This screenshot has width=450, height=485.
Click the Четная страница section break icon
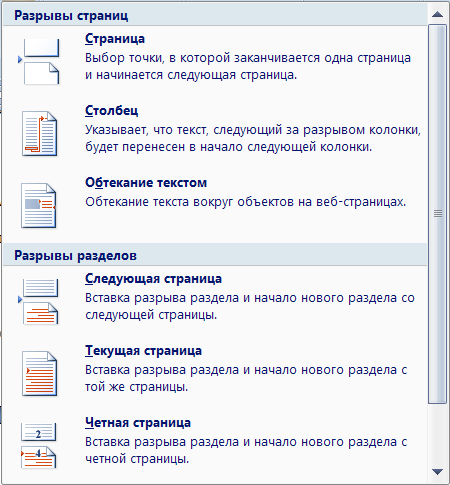click(x=39, y=446)
